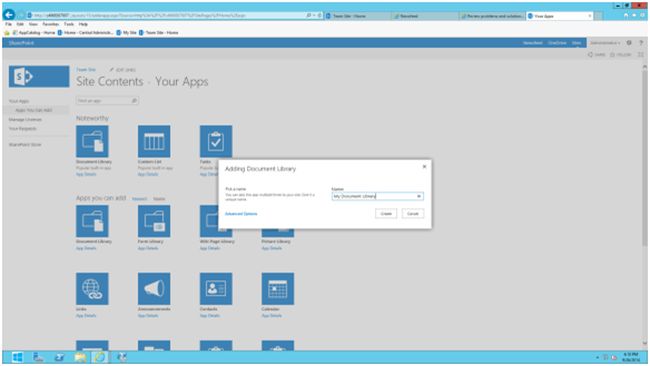650x366 pixels.
Task: Open Home - Central Administration bookmark
Action: click(85, 32)
